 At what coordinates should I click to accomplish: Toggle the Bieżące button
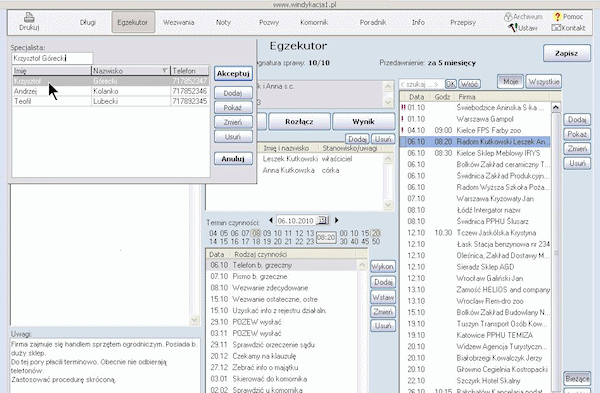[577, 378]
